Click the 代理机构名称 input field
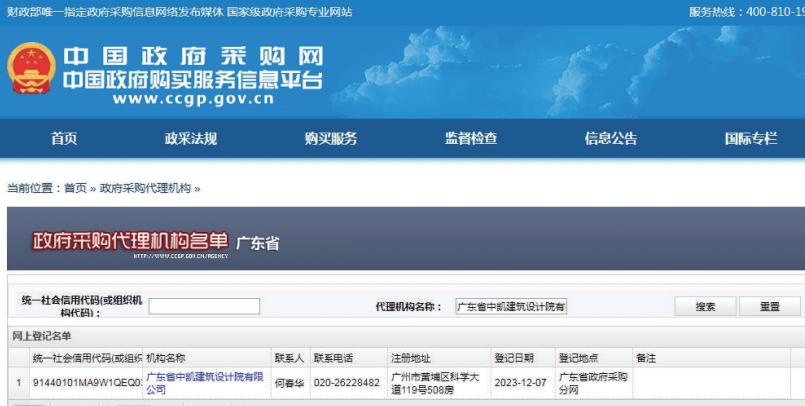 (511, 306)
